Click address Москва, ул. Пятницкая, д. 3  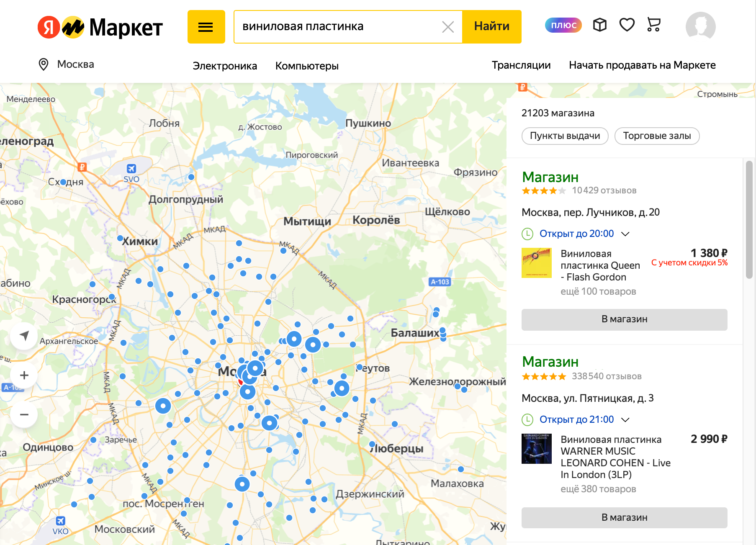coord(587,398)
